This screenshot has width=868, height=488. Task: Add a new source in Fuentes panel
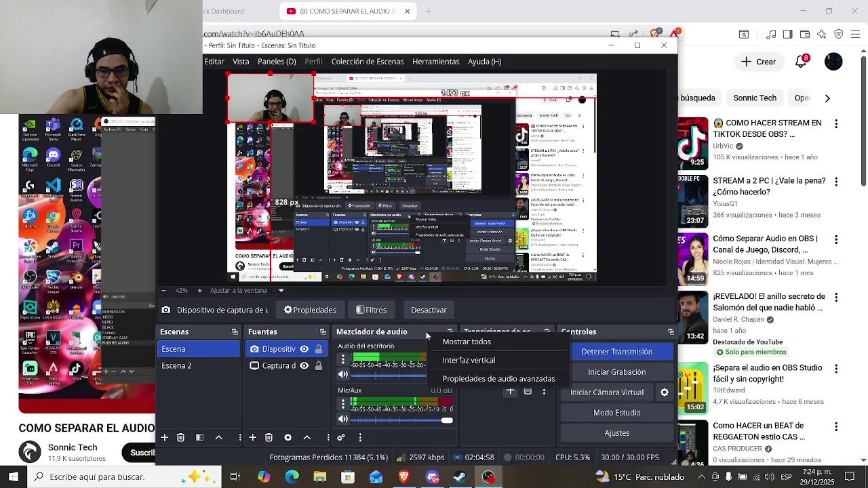click(252, 438)
